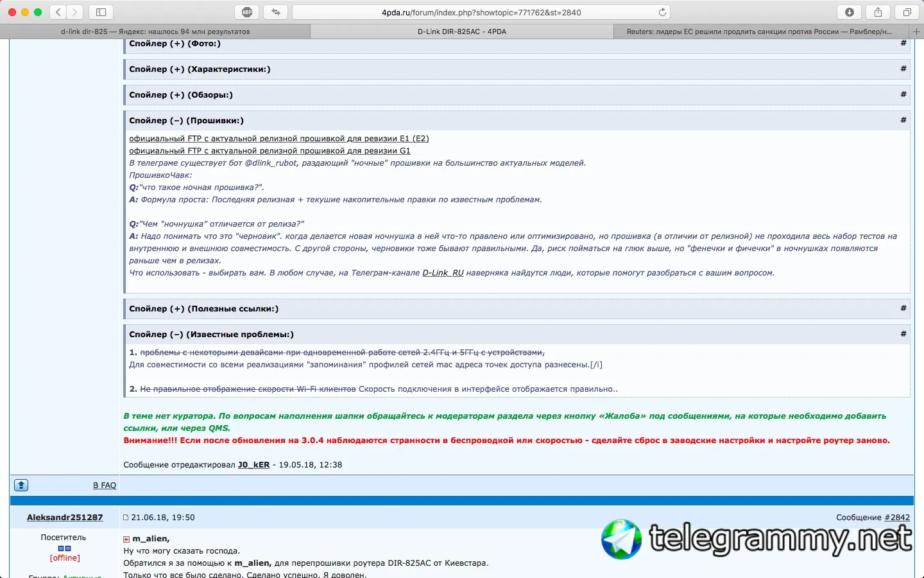
Task: Click the post icon next to 21.06.18, 19:50
Action: click(x=126, y=518)
